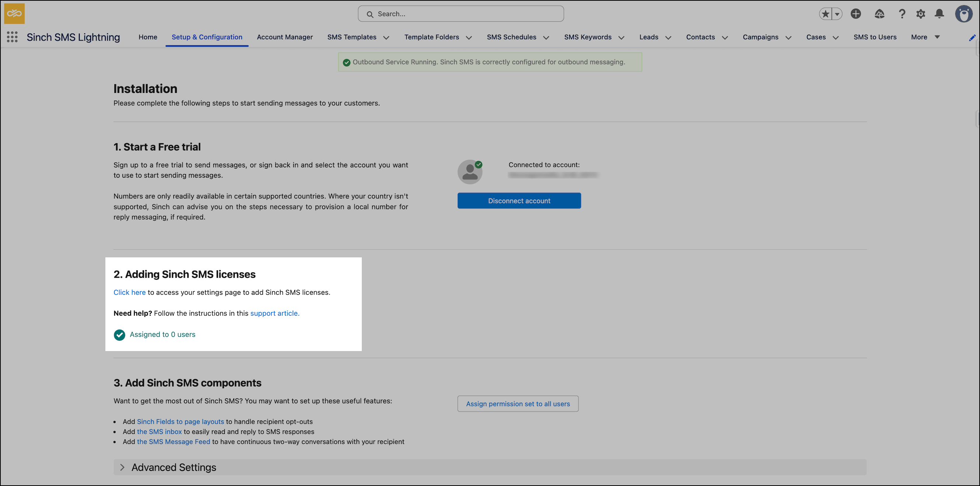This screenshot has width=980, height=486.
Task: Open the SMS Schedules tab
Action: pos(511,37)
